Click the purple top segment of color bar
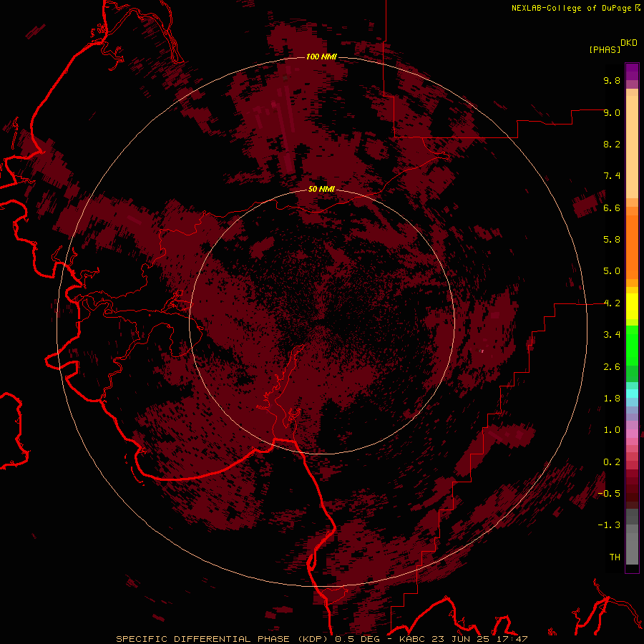This screenshot has width=644, height=644. pyautogui.click(x=632, y=72)
